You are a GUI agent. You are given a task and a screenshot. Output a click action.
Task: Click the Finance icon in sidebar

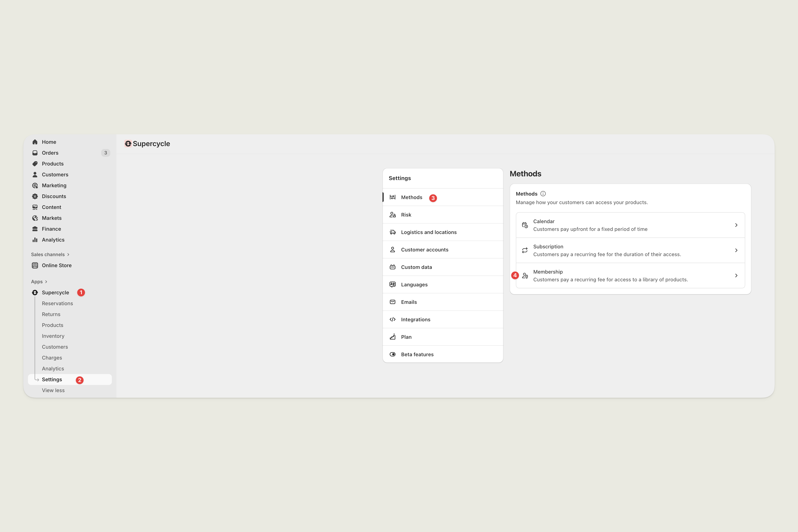click(x=35, y=229)
